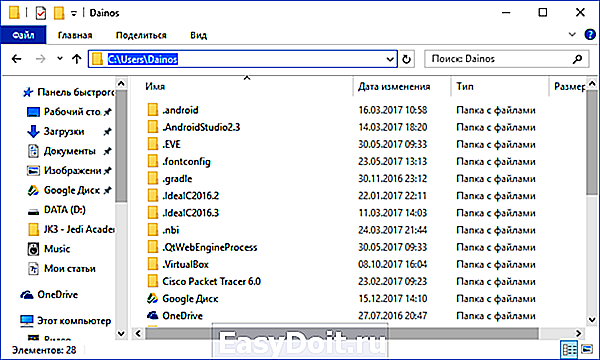Screen dimensions: 600x360
Task: Click the .QtWebEngineProcess folder icon
Action: [152, 247]
